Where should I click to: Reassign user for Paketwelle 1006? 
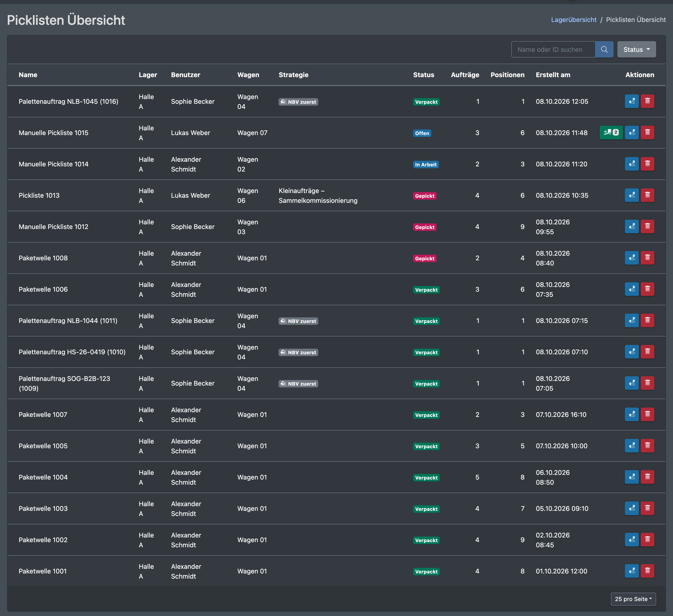632,289
